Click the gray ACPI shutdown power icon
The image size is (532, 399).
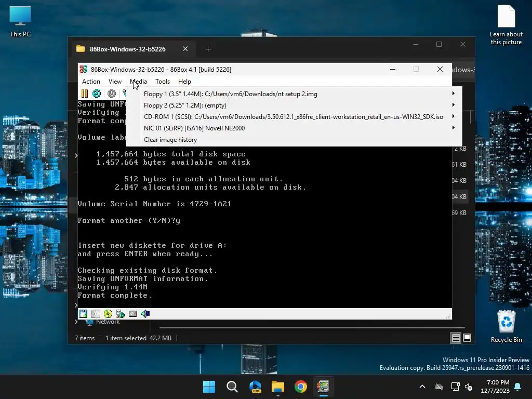(x=112, y=94)
